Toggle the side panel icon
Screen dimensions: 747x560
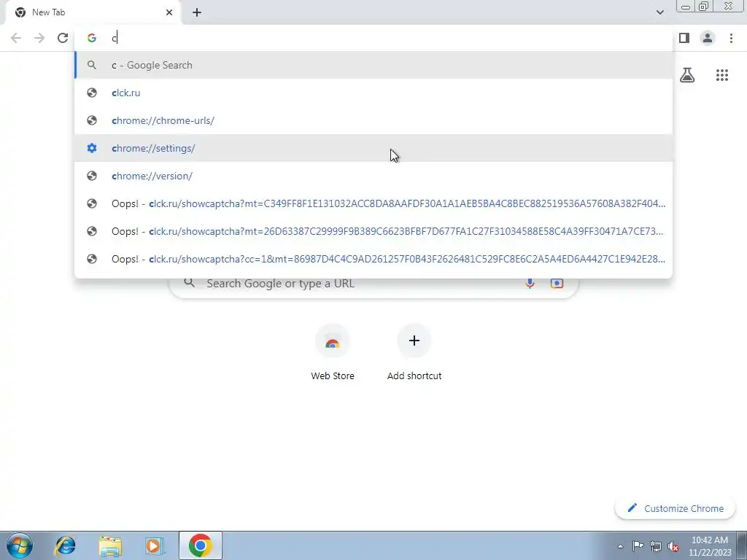tap(684, 38)
